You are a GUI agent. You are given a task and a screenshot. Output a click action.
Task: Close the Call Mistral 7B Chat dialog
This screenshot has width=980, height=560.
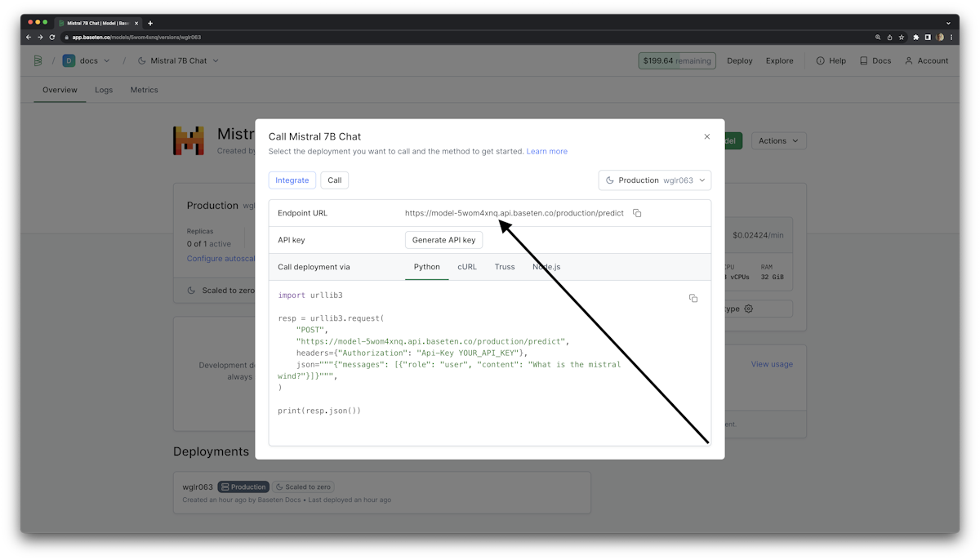coord(707,137)
